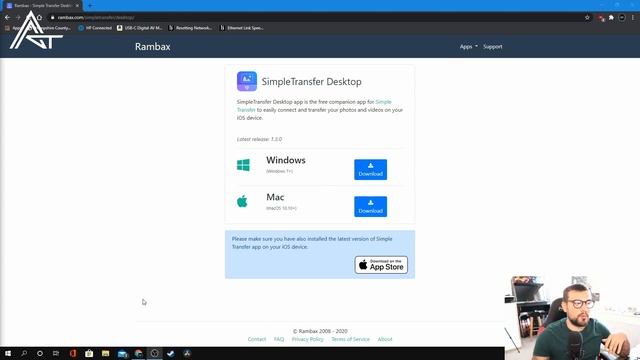Open a new browser tab
The image size is (640, 360).
coord(90,6)
